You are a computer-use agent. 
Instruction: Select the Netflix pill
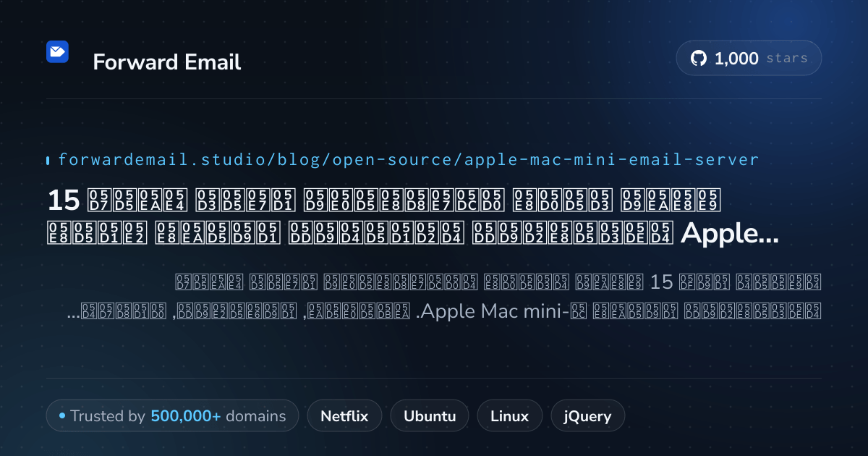344,416
